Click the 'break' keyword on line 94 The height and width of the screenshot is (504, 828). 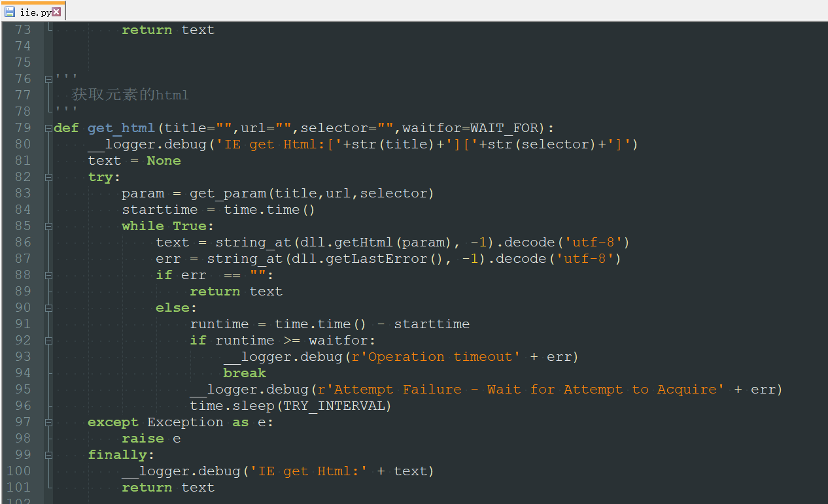pos(245,373)
